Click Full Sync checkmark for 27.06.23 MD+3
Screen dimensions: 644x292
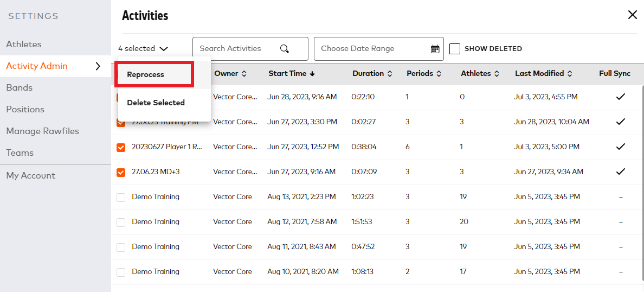click(621, 172)
